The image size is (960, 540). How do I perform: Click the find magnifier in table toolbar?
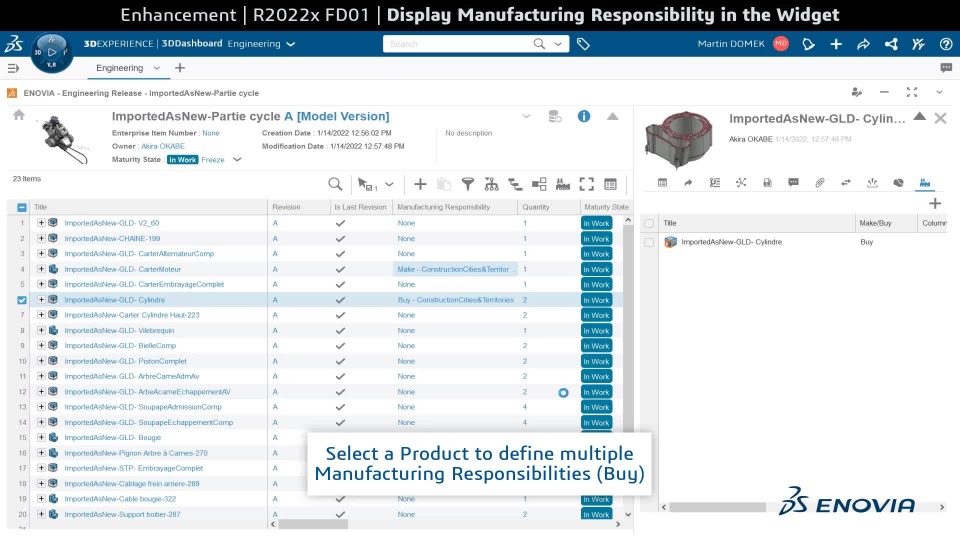pyautogui.click(x=335, y=184)
